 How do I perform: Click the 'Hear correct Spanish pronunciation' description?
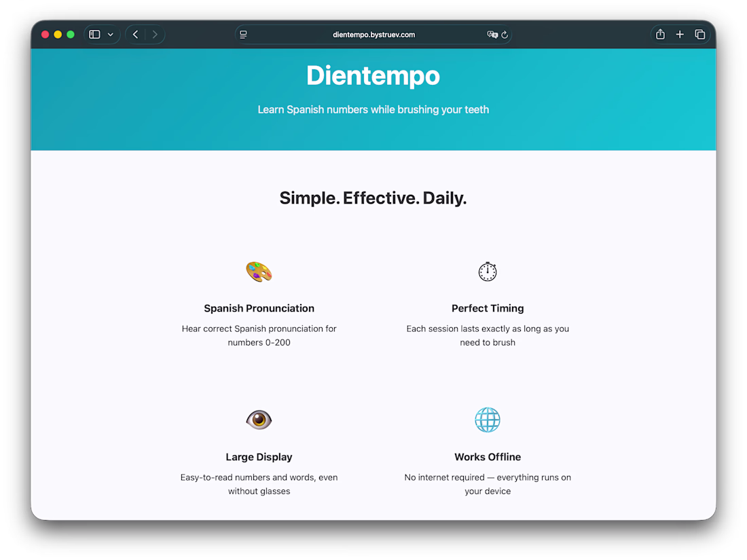tap(259, 335)
